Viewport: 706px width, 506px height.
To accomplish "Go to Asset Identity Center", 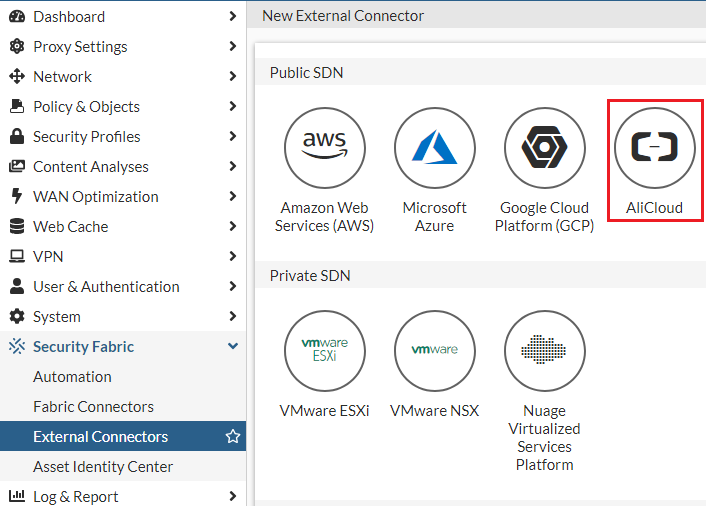I will pyautogui.click(x=103, y=467).
